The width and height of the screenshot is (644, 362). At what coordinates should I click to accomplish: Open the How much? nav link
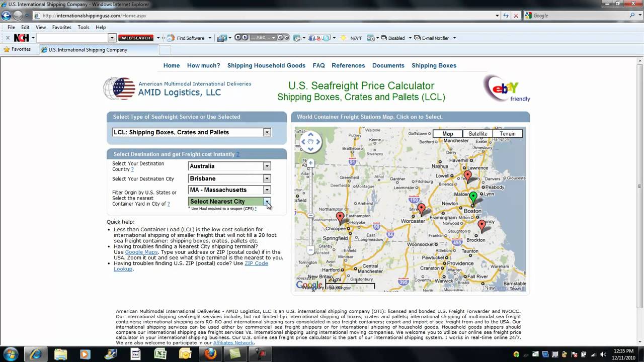204,65
